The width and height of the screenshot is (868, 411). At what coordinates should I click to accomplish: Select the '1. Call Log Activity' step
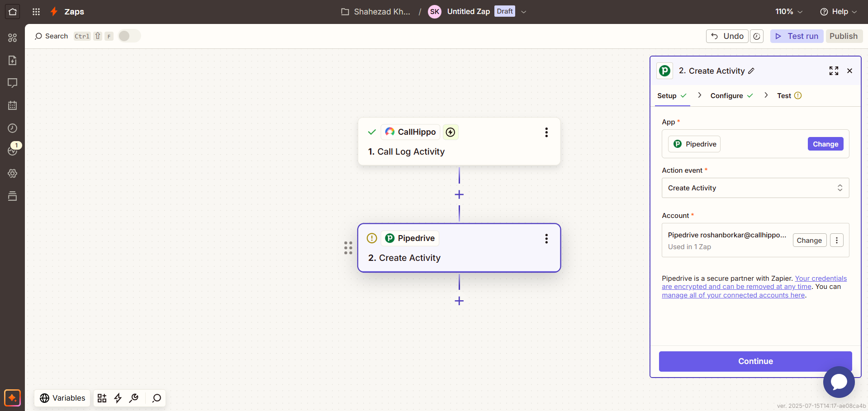pyautogui.click(x=459, y=142)
